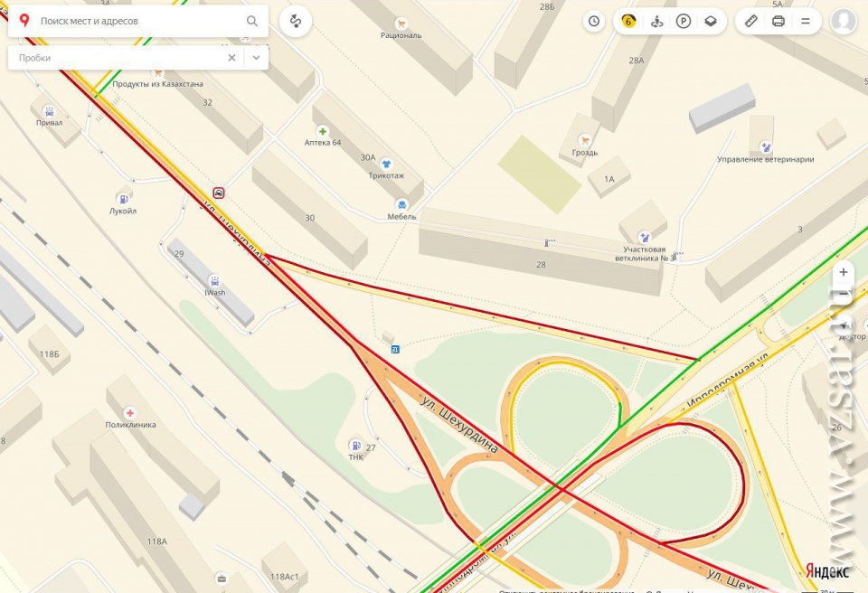
Task: Toggle street panoramas layer
Action: pos(656,21)
